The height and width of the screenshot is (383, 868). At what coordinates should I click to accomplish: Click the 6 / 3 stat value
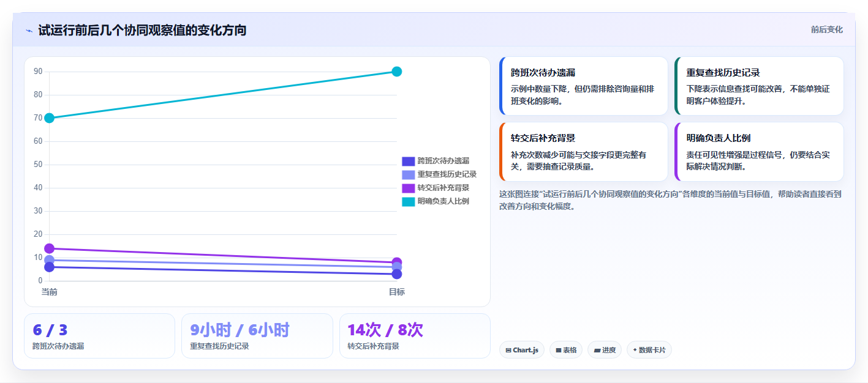pos(50,330)
